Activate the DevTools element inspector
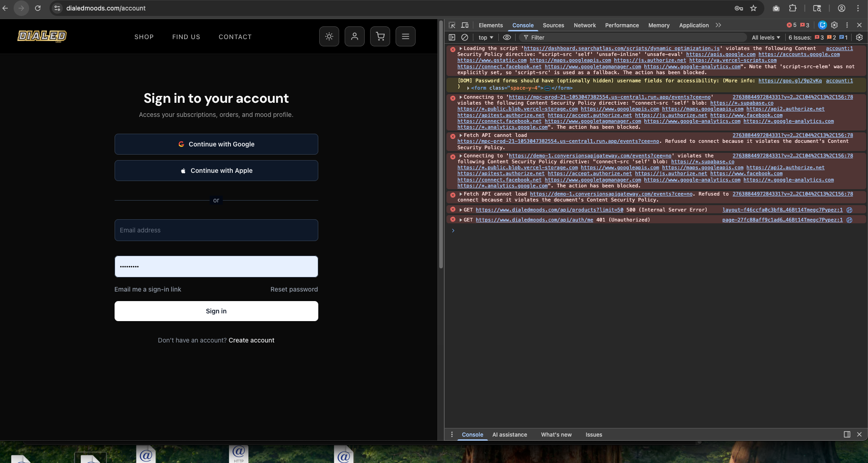This screenshot has height=463, width=868. (x=452, y=25)
